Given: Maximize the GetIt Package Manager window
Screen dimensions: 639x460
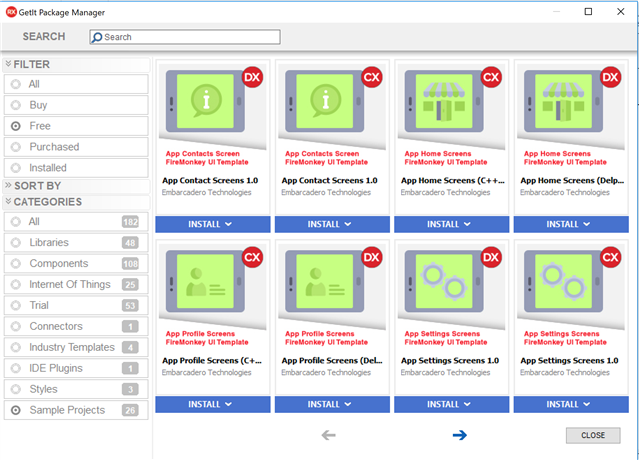Looking at the screenshot, I should (588, 11).
